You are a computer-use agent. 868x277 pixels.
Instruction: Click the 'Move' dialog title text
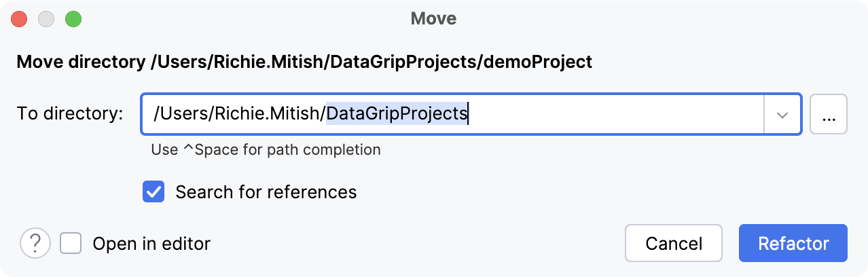tap(433, 19)
